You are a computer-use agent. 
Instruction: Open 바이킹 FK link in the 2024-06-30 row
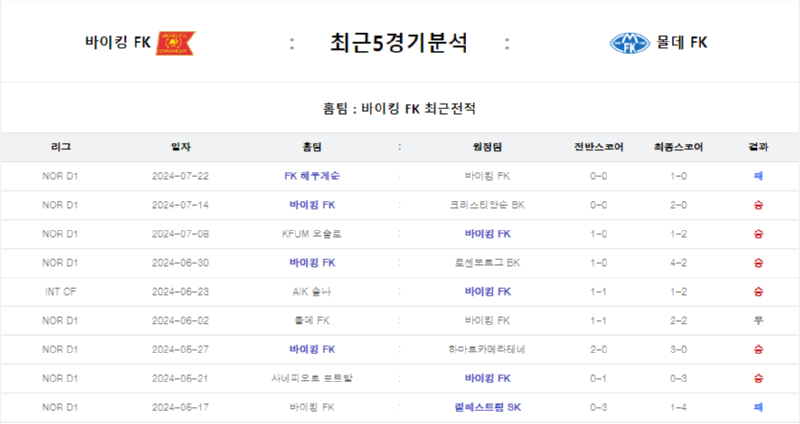pyautogui.click(x=312, y=263)
